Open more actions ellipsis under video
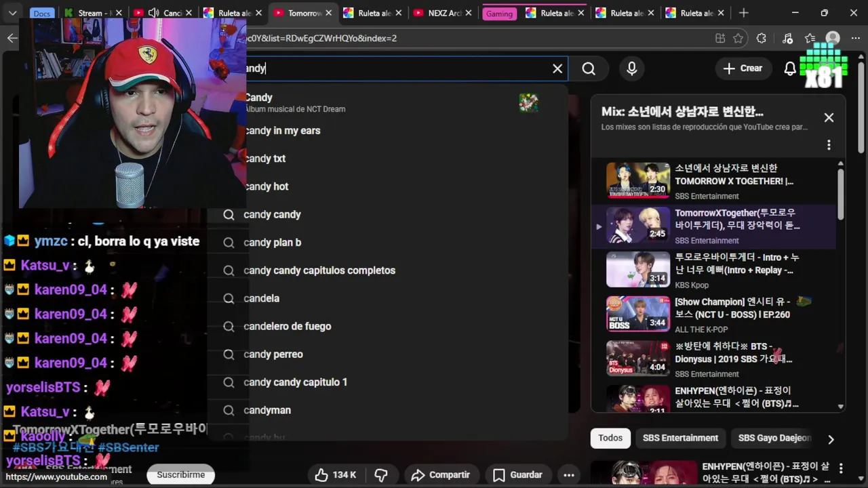The image size is (868, 488). [x=569, y=475]
